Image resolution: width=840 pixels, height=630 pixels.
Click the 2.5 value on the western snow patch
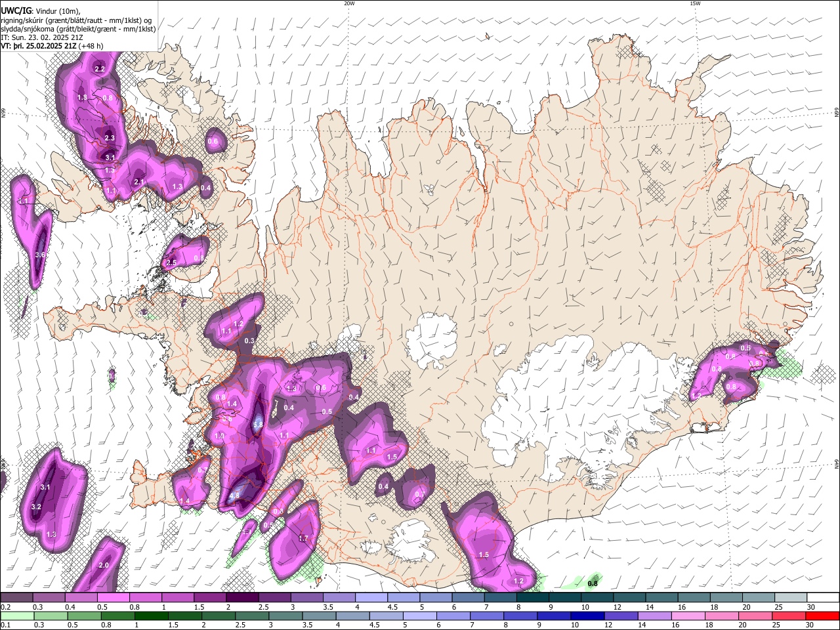[172, 262]
